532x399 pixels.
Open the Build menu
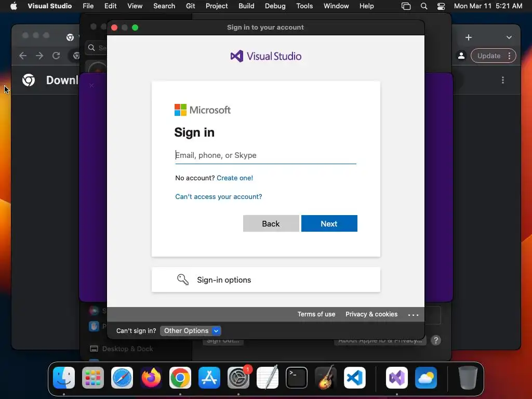click(246, 6)
